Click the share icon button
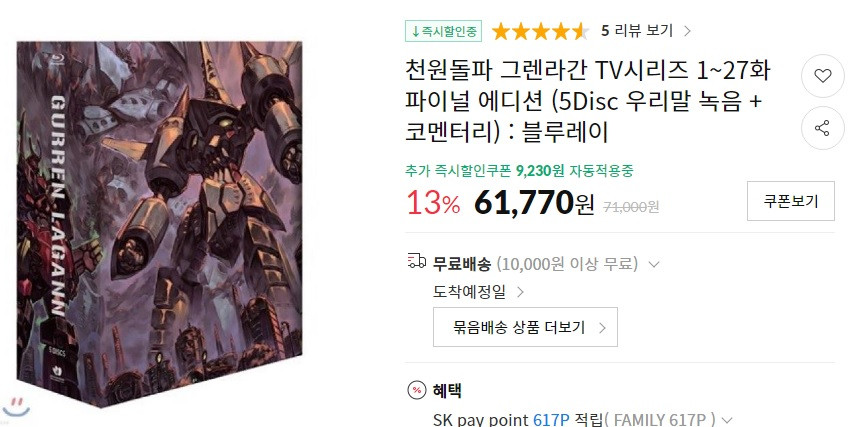Image resolution: width=864 pixels, height=427 pixels. (823, 128)
